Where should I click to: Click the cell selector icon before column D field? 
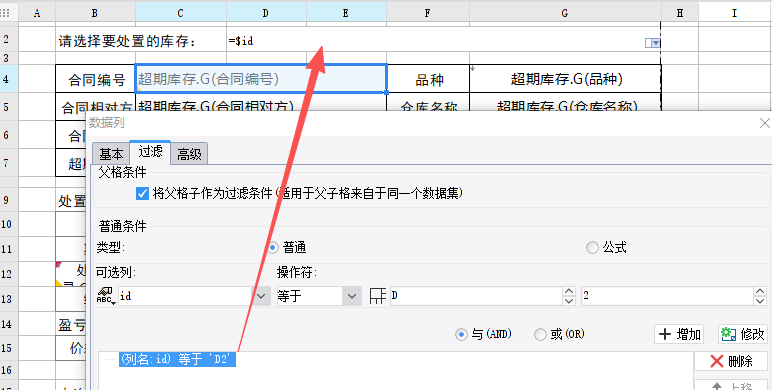tap(377, 295)
